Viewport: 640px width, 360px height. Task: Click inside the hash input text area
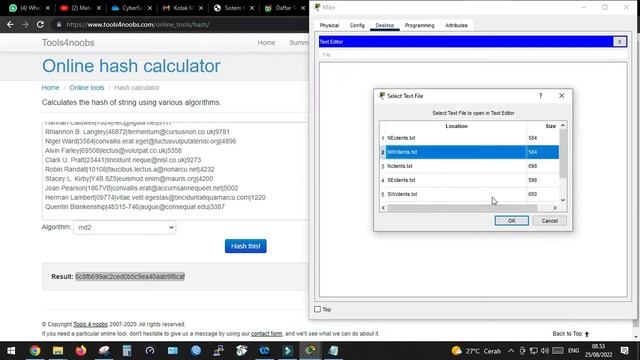[176, 171]
